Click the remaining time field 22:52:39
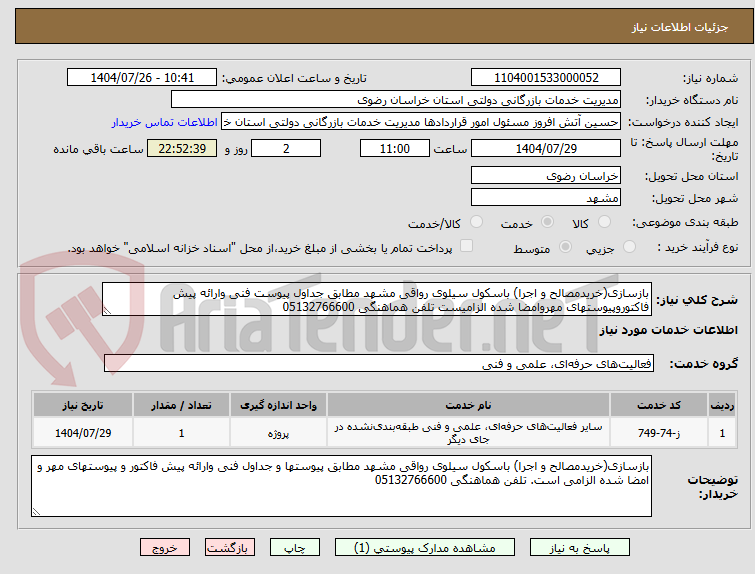This screenshot has width=755, height=574. [182, 148]
